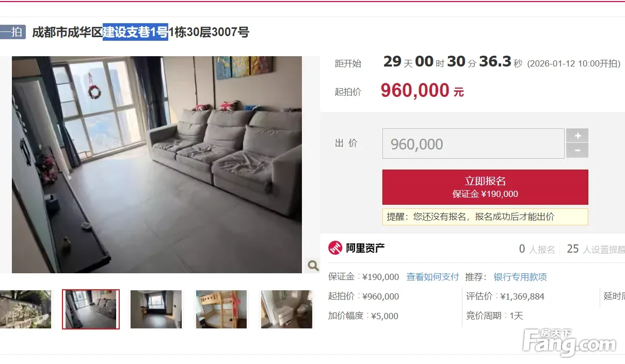Select the living room sofa thumbnail
625x364 pixels.
(x=91, y=309)
